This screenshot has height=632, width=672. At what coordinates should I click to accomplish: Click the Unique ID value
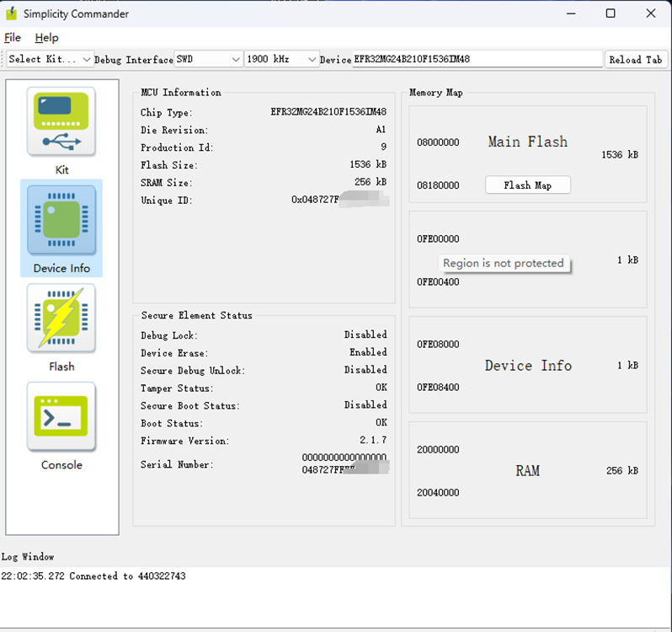pyautogui.click(x=340, y=200)
